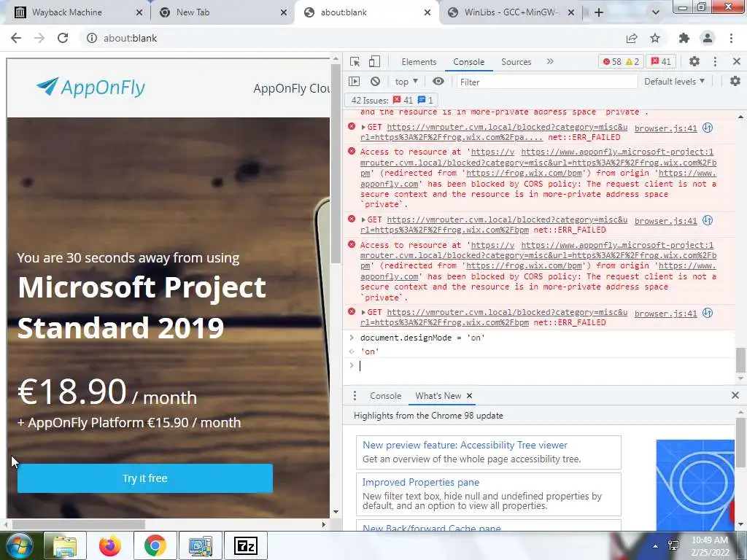Screen dimensions: 747x560
Task: Open DevTools settings gear
Action: (694, 61)
